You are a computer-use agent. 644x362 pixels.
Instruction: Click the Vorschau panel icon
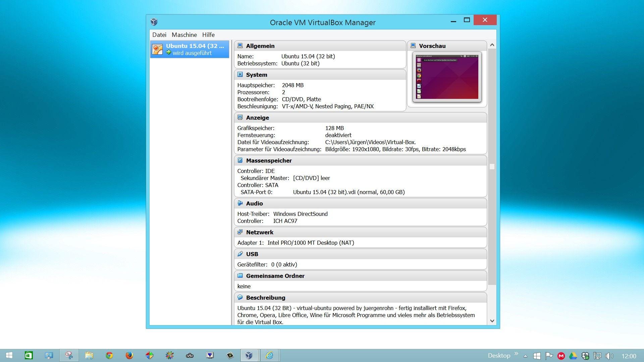(413, 46)
